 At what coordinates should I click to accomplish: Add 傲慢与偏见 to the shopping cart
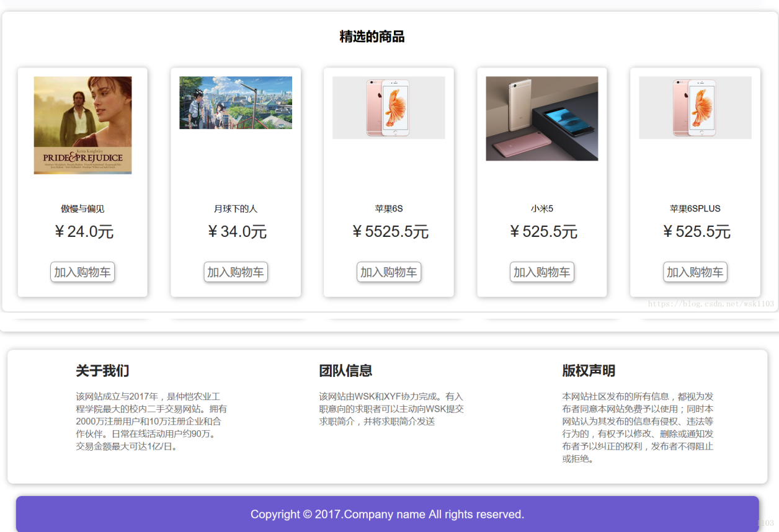82,272
